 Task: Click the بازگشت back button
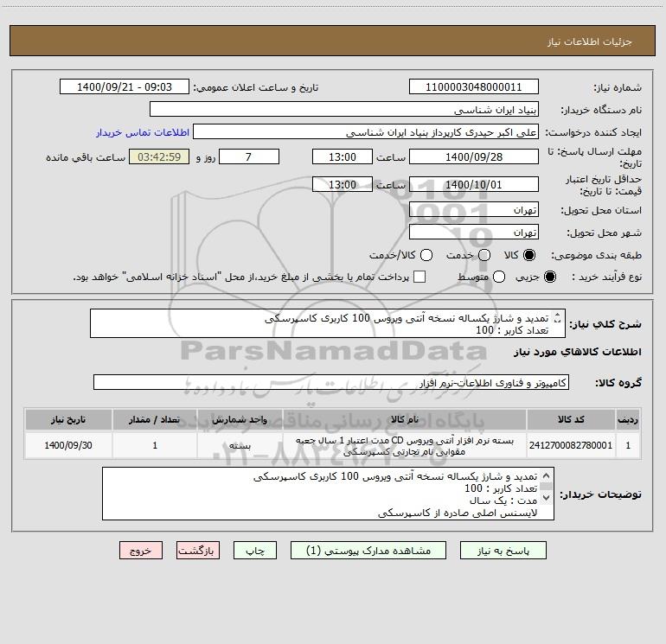pos(198,551)
